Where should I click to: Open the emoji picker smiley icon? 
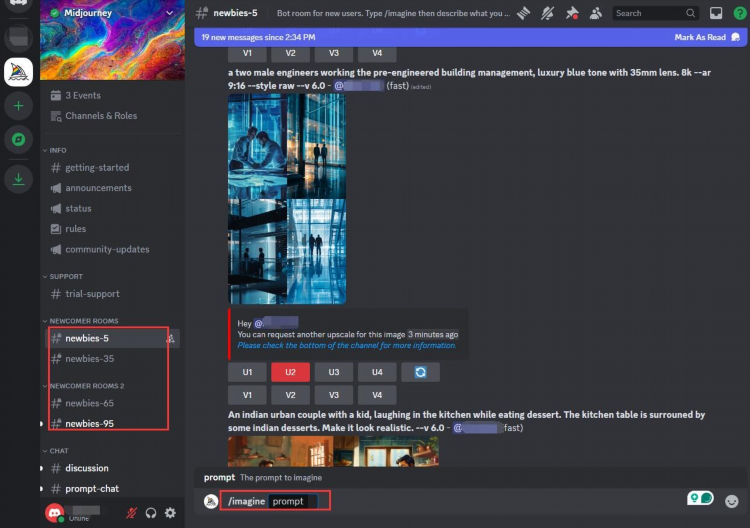731,501
